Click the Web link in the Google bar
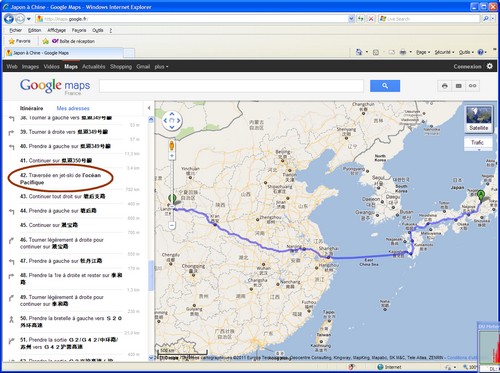This screenshot has width=500, height=373. [12, 67]
